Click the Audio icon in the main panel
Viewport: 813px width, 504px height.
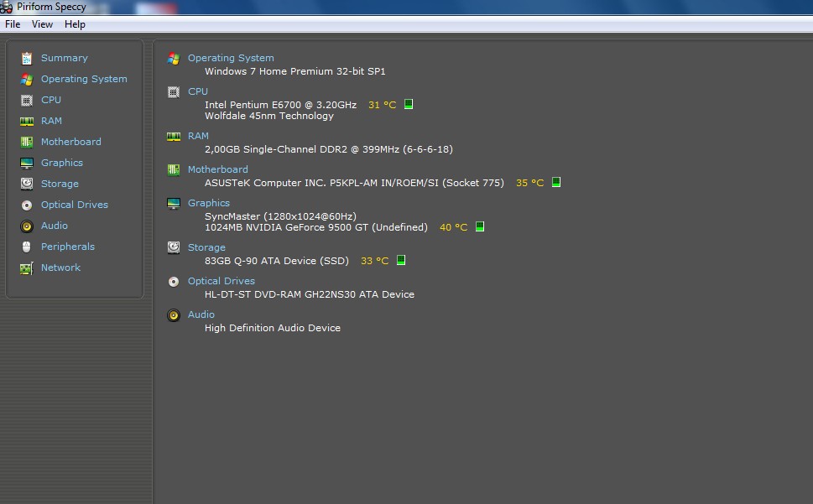coord(174,315)
